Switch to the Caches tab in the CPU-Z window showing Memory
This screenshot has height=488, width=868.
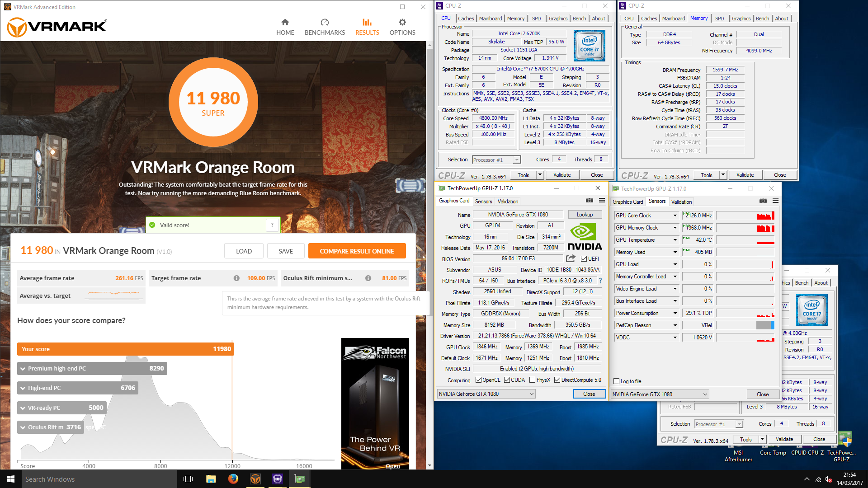(x=649, y=19)
